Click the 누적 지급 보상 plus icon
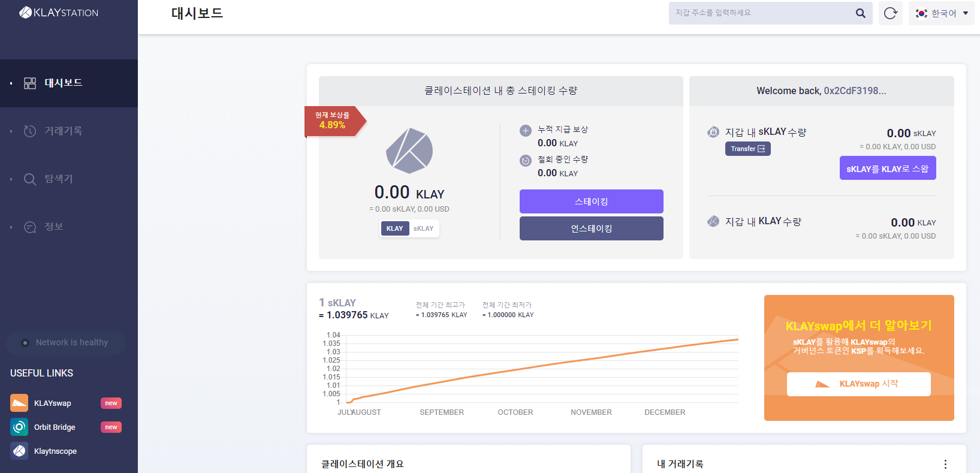Viewport: 980px width, 473px height. coord(526,131)
